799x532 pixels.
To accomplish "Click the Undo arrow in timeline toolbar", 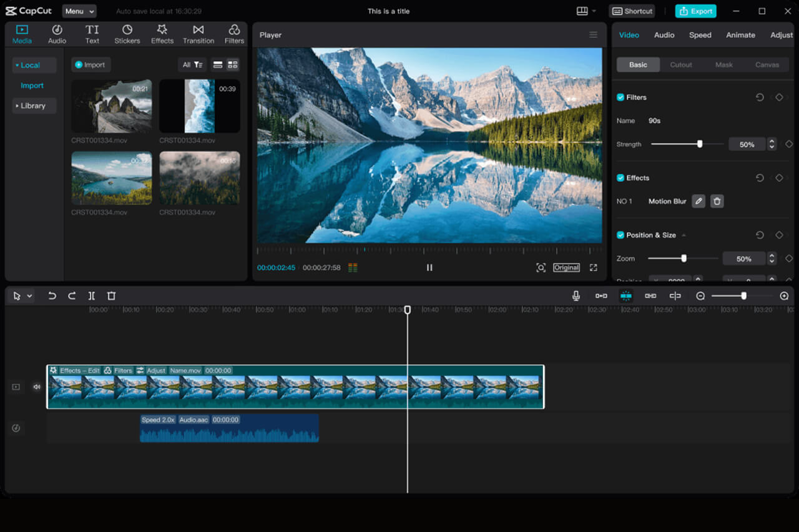I will (52, 296).
